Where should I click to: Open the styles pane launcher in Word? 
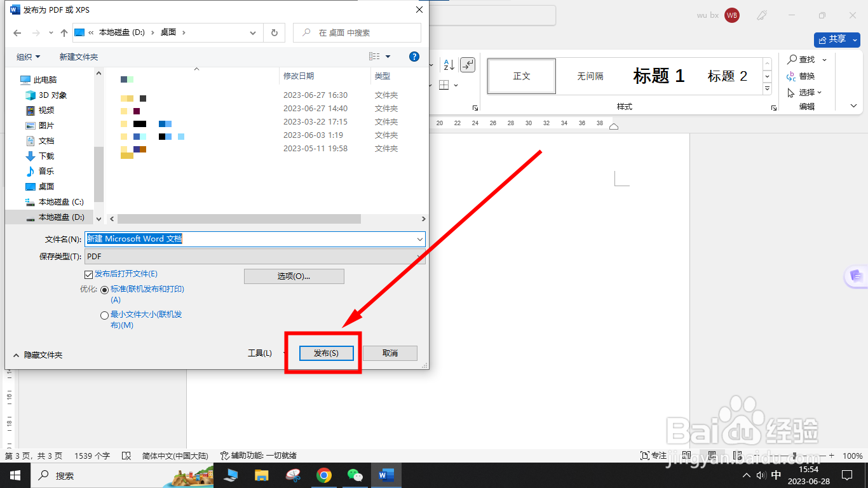[x=773, y=108]
